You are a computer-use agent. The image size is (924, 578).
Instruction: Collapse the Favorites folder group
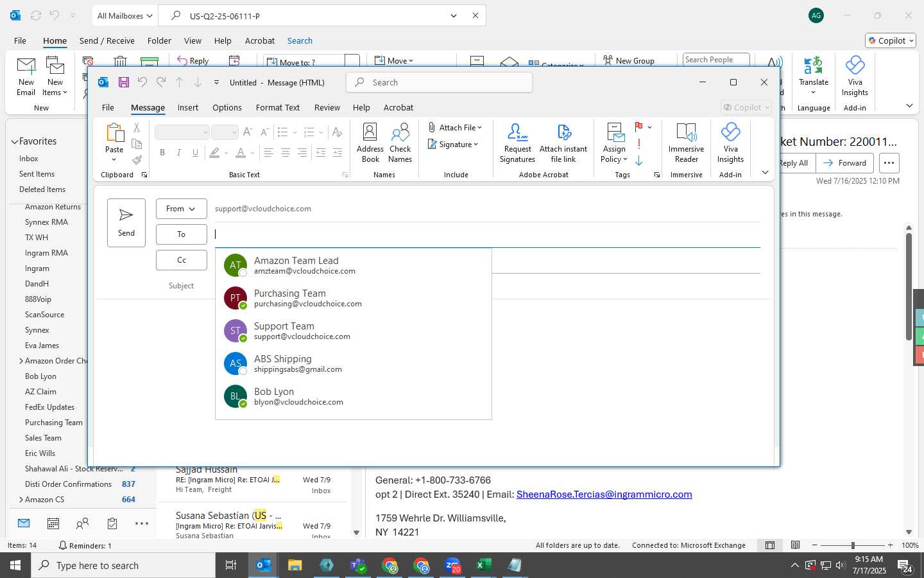pos(14,141)
